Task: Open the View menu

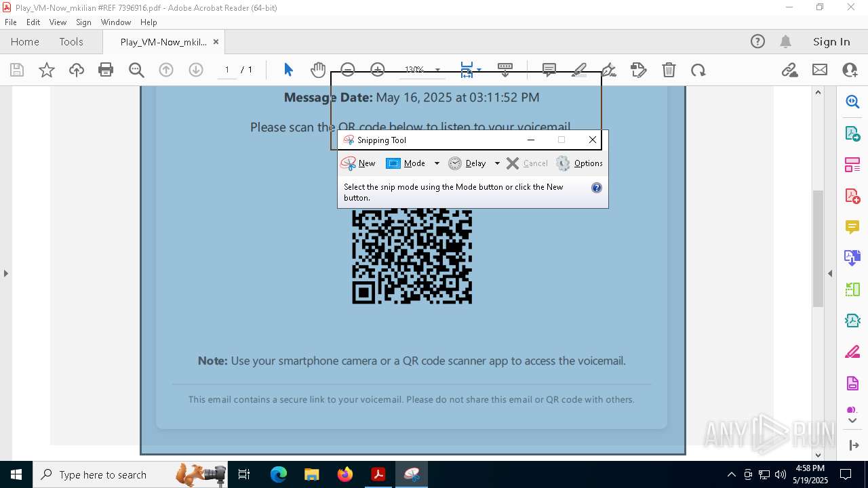Action: pyautogui.click(x=58, y=22)
